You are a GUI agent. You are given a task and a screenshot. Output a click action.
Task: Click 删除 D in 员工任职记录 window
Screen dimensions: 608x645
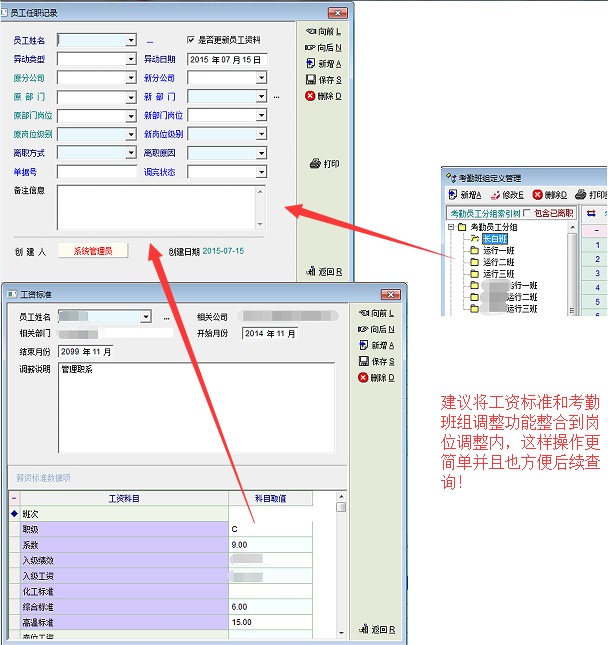[323, 96]
